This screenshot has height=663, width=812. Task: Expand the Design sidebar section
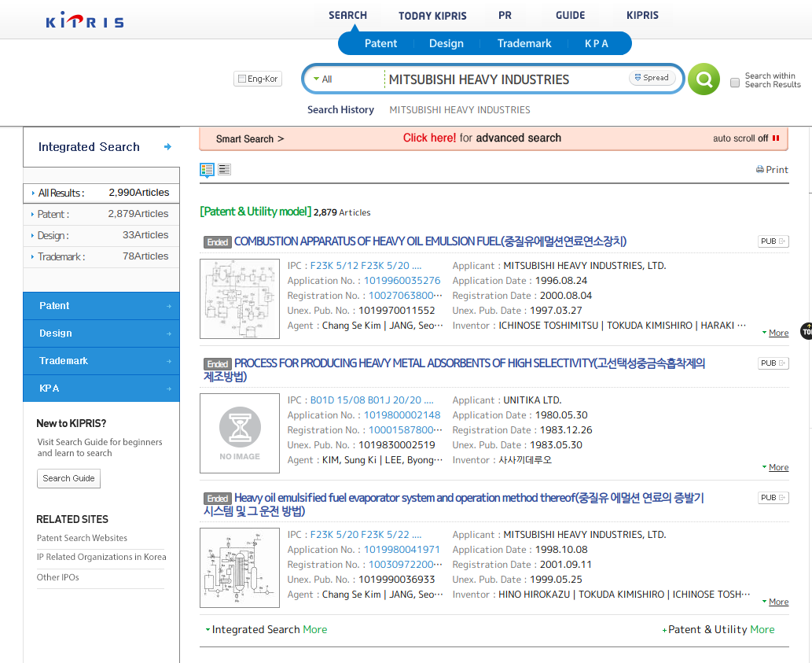101,333
